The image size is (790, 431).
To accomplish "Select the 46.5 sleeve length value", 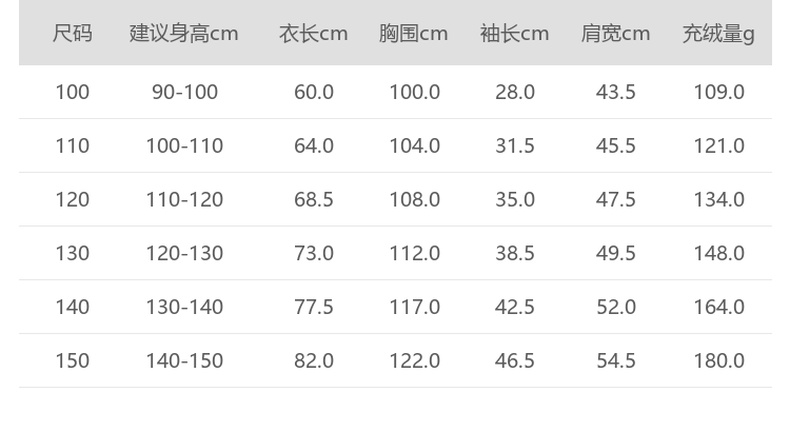I will coord(514,361).
